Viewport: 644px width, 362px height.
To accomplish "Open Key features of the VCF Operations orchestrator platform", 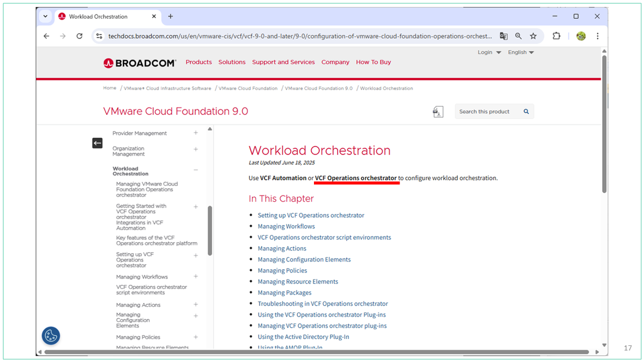I will coord(157,240).
